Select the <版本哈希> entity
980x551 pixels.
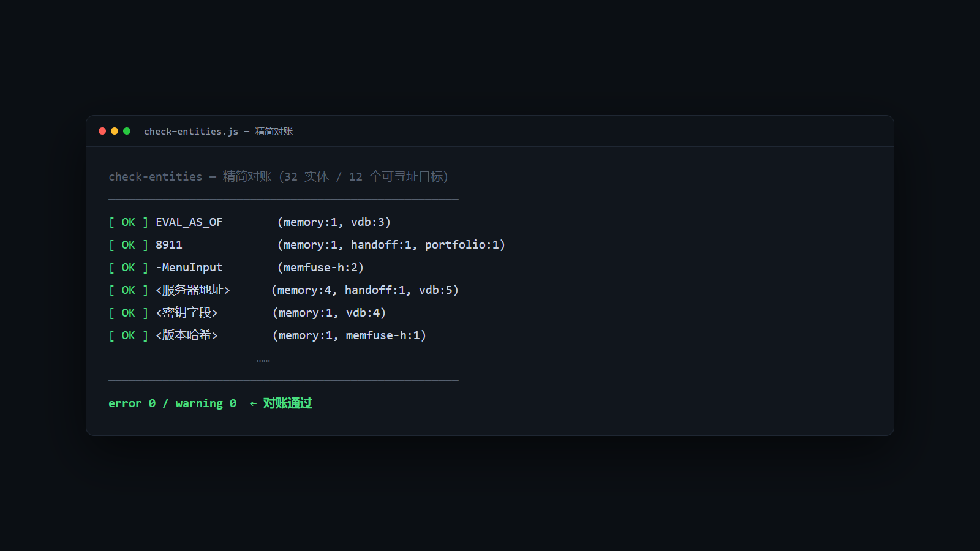[x=187, y=335]
